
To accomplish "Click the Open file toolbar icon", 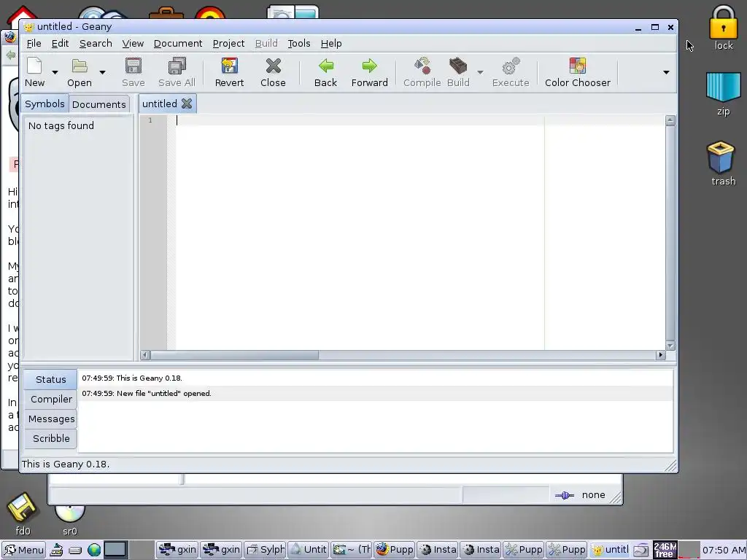I will pos(79,72).
